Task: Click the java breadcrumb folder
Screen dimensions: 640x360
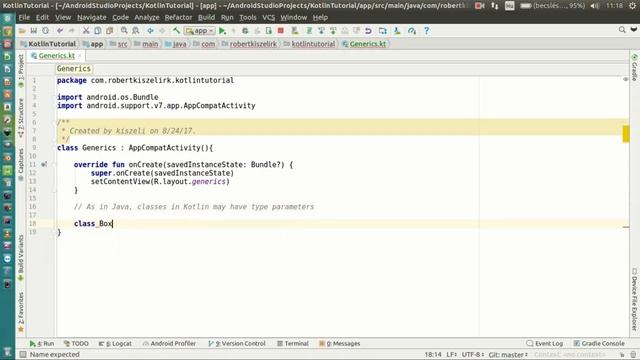Action: click(176, 44)
